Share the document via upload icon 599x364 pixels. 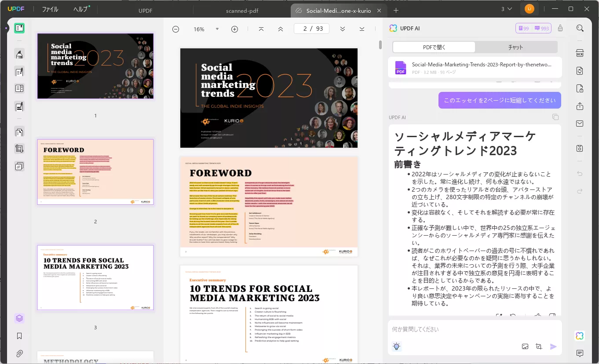click(580, 106)
